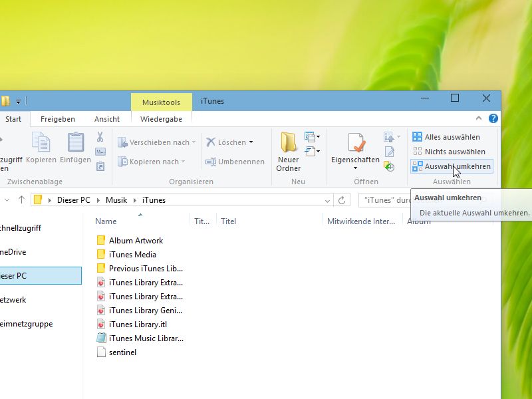Create a folder with Neuer Ordner
532x399 pixels.
coord(288,152)
